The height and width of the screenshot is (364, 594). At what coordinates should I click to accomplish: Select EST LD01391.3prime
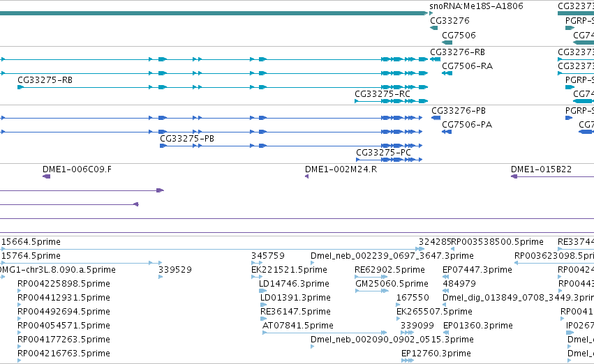pos(295,298)
